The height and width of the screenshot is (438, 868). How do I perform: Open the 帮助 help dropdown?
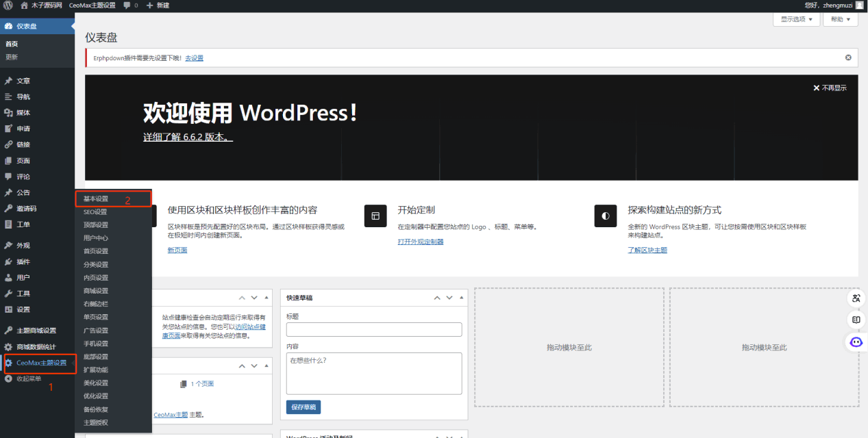[x=841, y=19]
